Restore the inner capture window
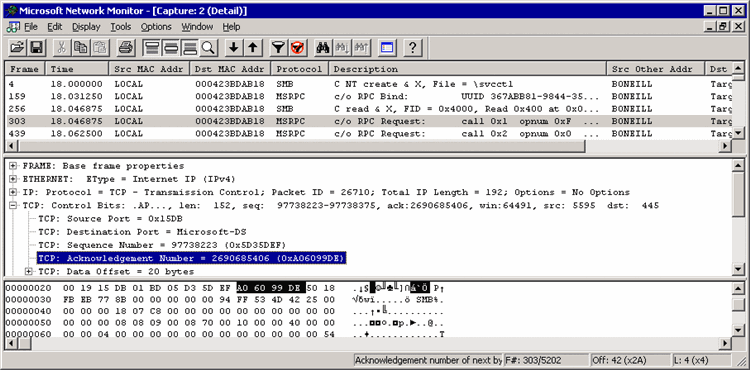 (x=724, y=27)
